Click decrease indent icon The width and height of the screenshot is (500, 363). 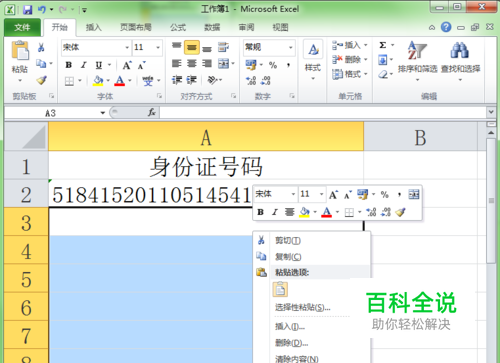(x=177, y=80)
